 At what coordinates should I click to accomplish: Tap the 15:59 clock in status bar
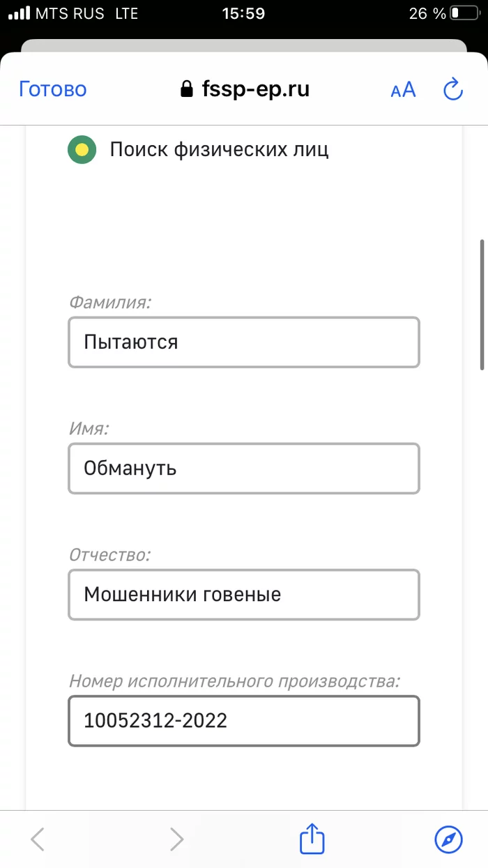coord(243,12)
